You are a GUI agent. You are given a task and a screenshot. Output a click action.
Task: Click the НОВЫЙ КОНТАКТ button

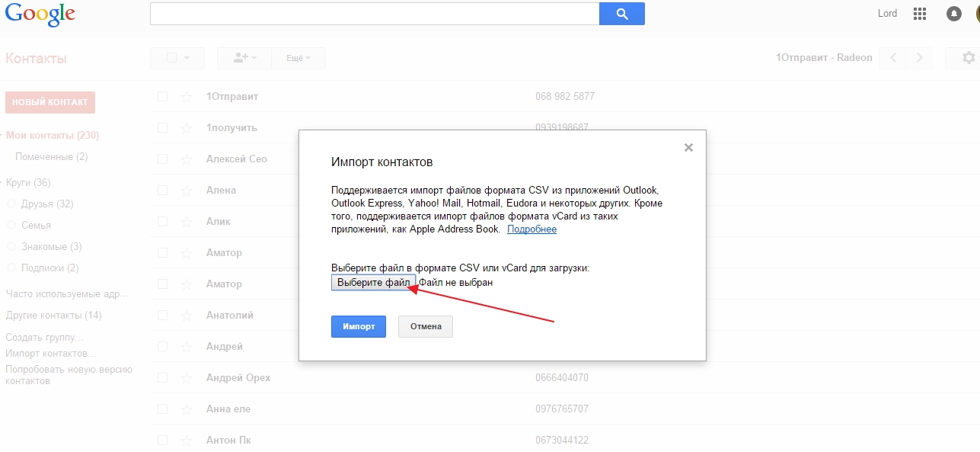(x=50, y=102)
